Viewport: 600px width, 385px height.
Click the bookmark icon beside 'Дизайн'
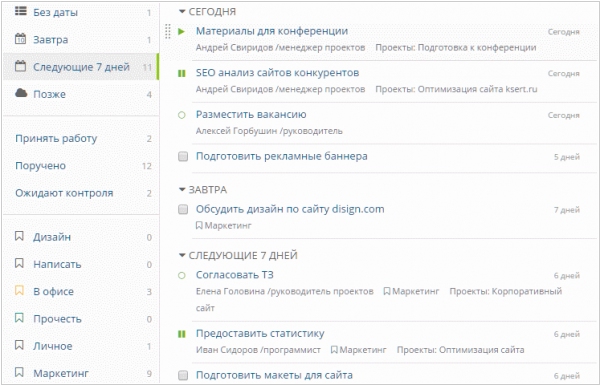(19, 236)
